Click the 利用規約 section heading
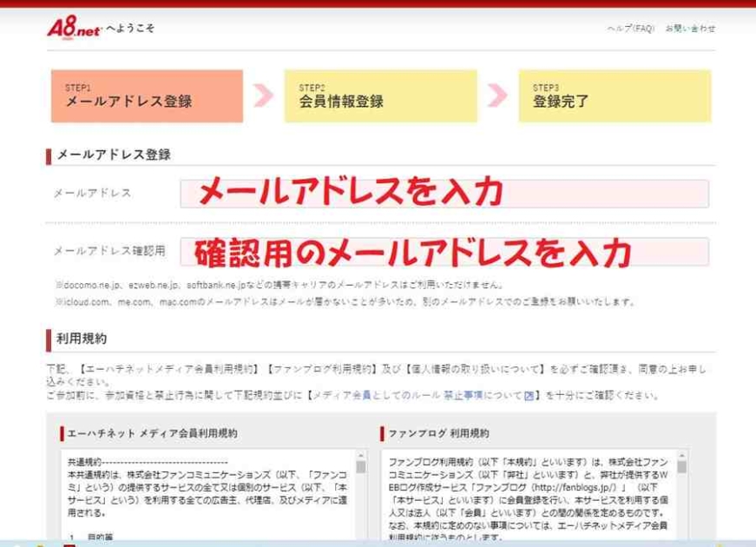This screenshot has width=756, height=547. coord(82,339)
